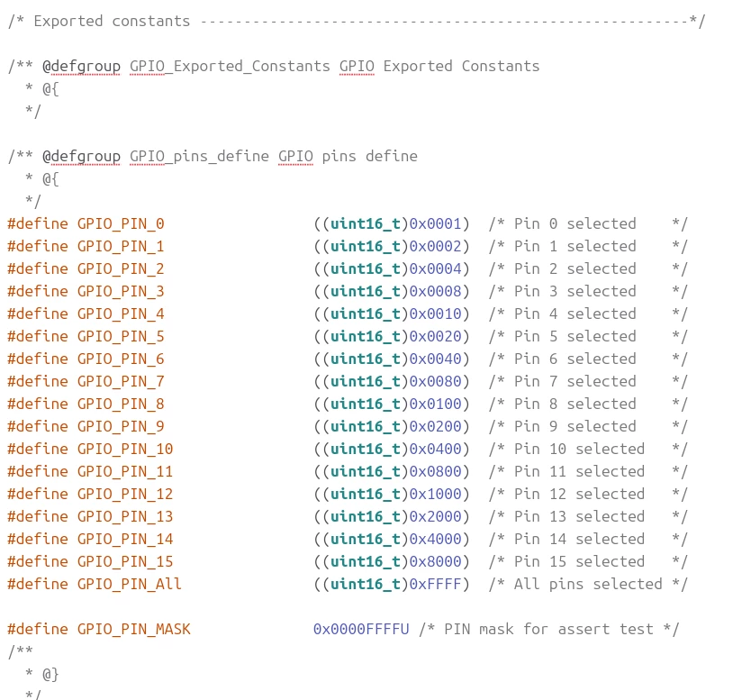Click the 'All pins selected' comment
This screenshot has width=751, height=700.
tap(588, 584)
